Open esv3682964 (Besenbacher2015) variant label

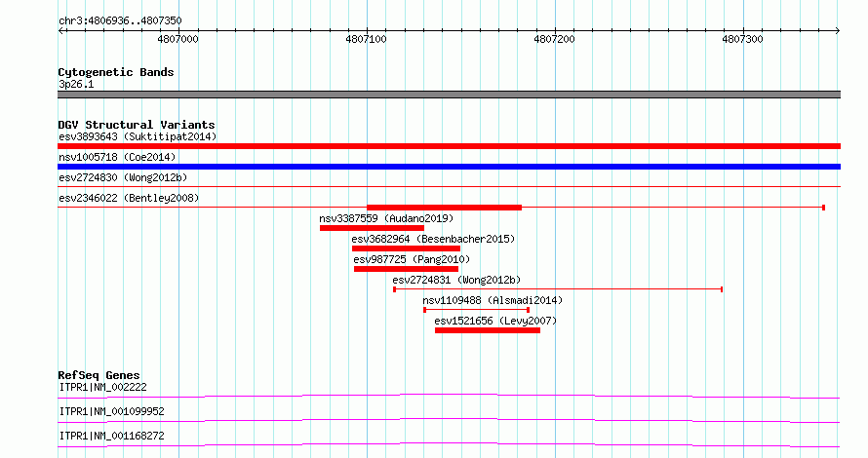[x=433, y=239]
